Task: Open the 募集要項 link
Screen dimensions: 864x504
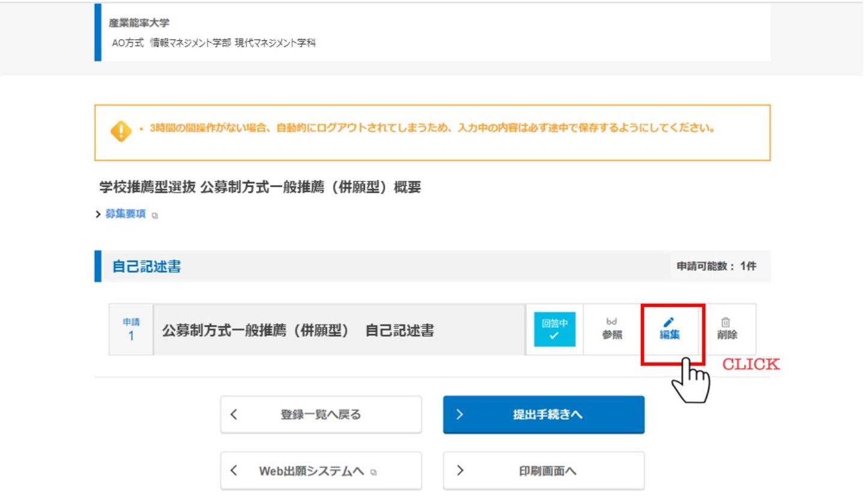Action: click(126, 214)
